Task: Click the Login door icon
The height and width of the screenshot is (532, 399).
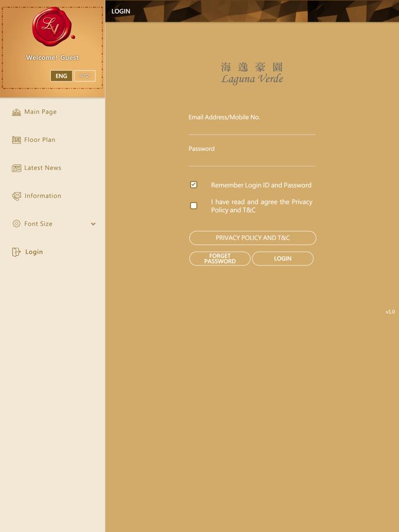Action: tap(17, 252)
